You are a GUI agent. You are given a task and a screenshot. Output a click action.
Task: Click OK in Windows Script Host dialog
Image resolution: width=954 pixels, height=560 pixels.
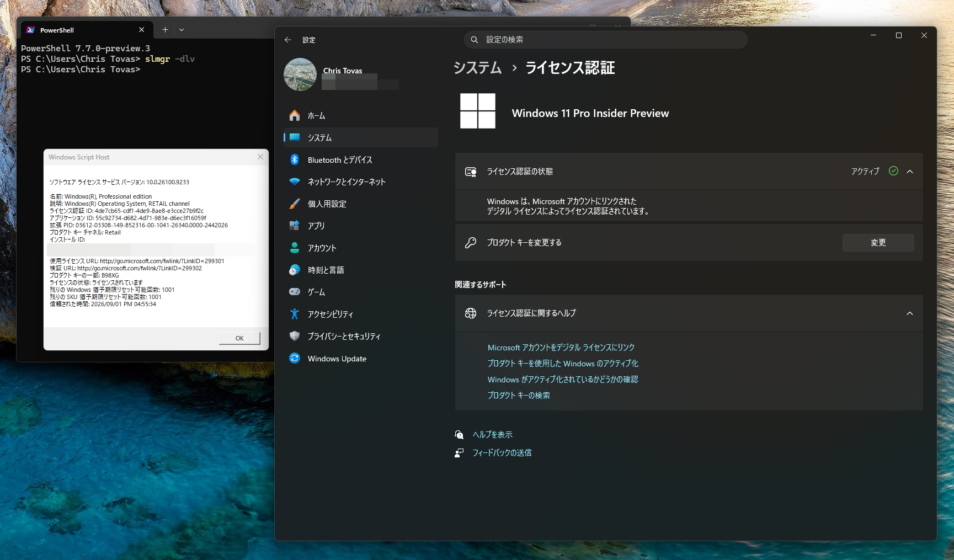[x=239, y=338]
